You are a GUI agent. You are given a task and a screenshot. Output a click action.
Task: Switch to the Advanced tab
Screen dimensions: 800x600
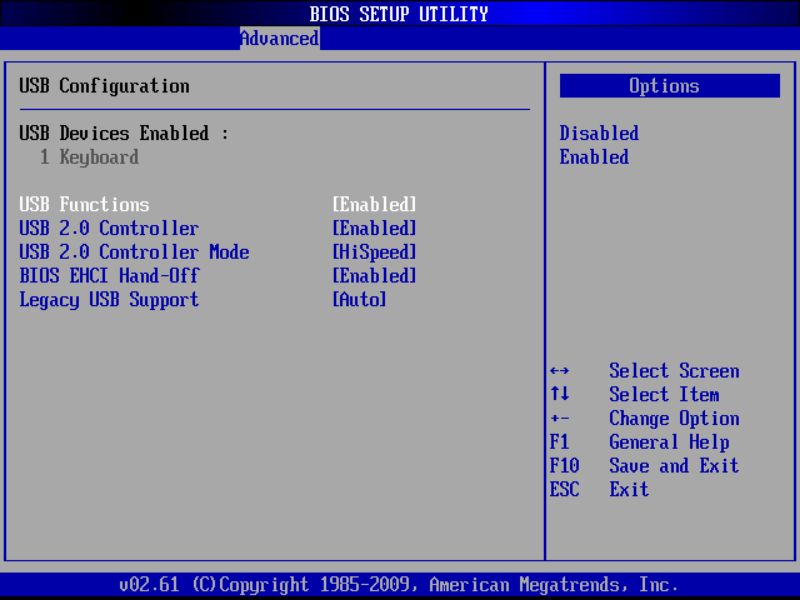[278, 38]
